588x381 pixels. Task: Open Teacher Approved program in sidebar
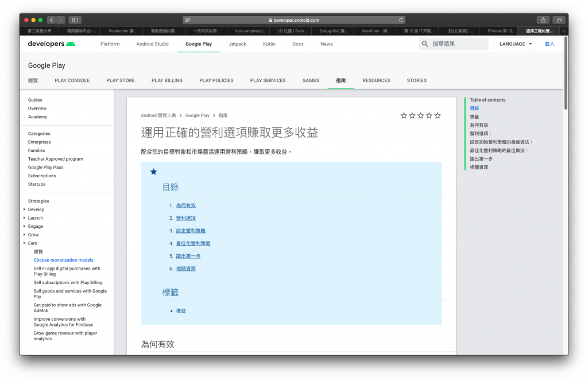[x=56, y=159]
